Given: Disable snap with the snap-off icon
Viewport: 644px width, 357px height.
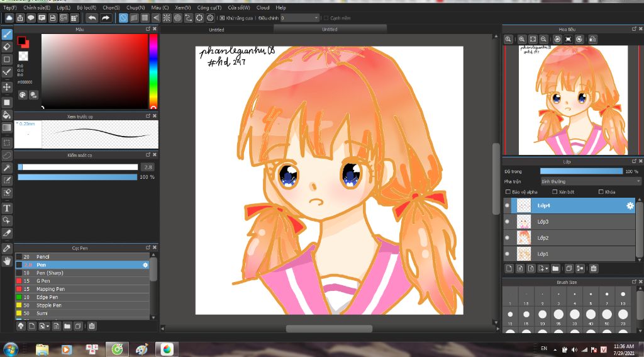Looking at the screenshot, I should (123, 18).
